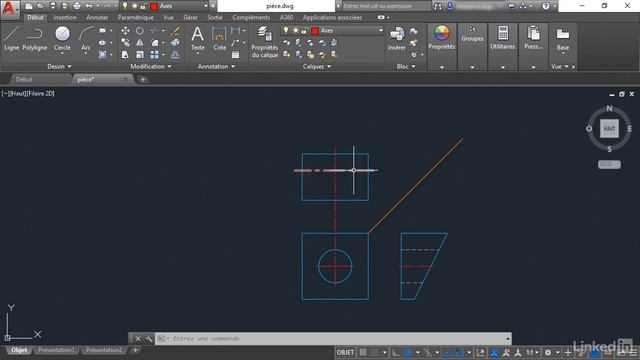Image resolution: width=640 pixels, height=360 pixels.
Task: Click the Copy objects tool
Action: click(125, 42)
